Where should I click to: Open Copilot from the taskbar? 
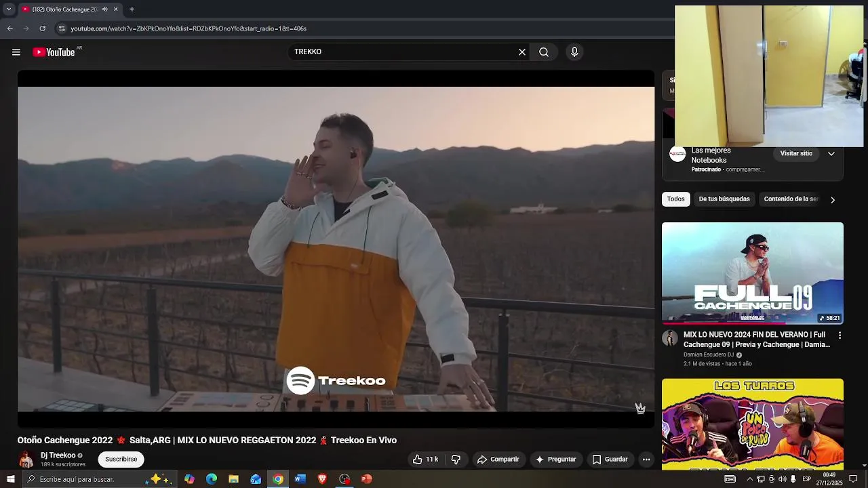(189, 479)
